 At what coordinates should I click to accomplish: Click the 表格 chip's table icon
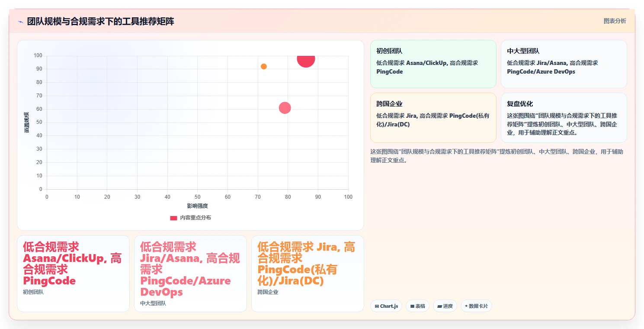(412, 306)
